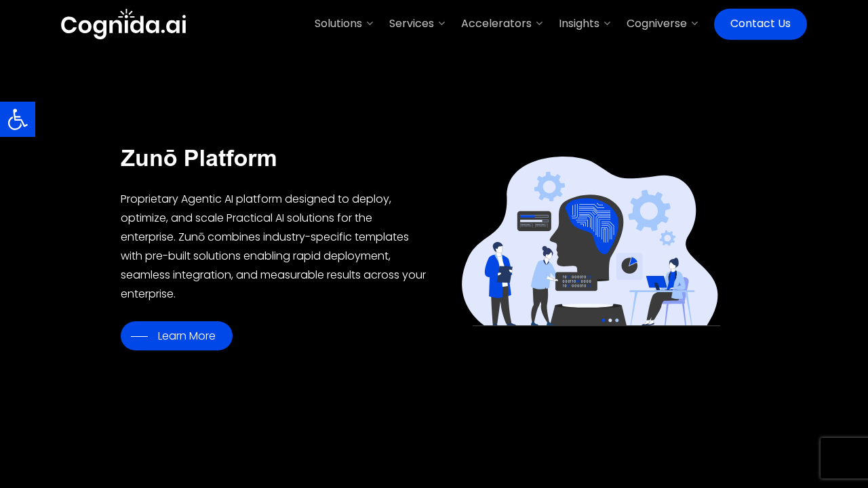Screen dimensions: 868x488
Task: Open the Cogniverse menu
Action: 656,24
